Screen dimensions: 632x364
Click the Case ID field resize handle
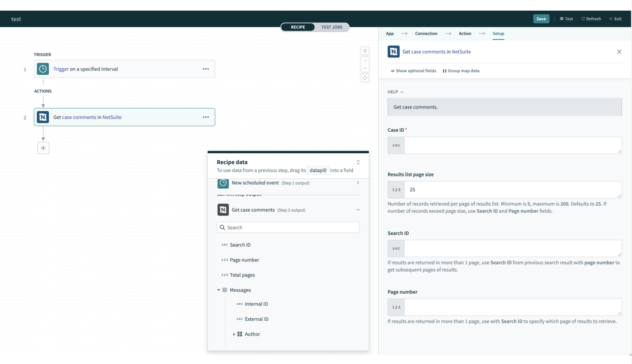tap(619, 151)
